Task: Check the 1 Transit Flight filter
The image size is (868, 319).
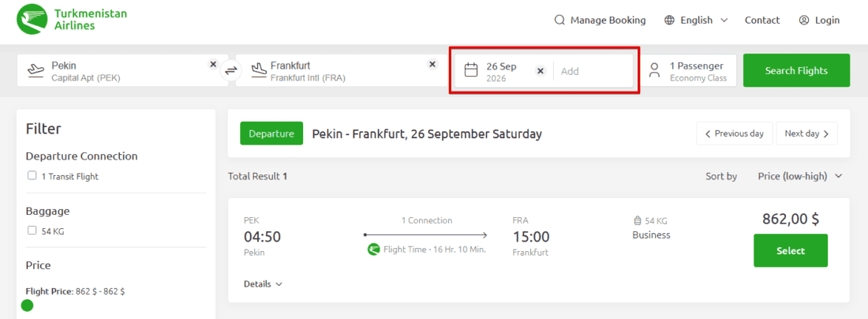Action: coord(32,175)
